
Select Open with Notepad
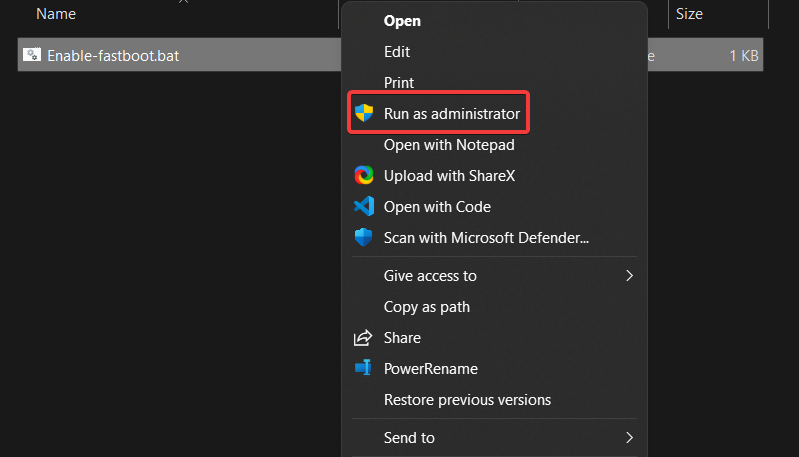coord(449,145)
